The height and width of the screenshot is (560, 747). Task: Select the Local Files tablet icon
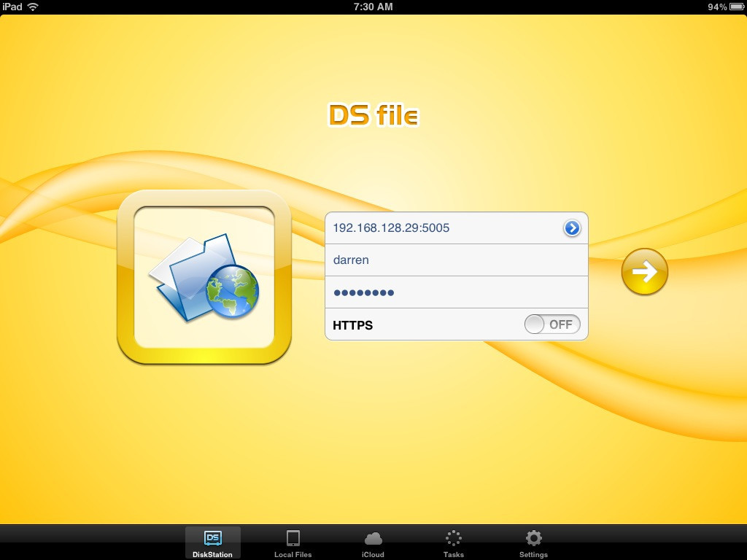click(x=293, y=538)
